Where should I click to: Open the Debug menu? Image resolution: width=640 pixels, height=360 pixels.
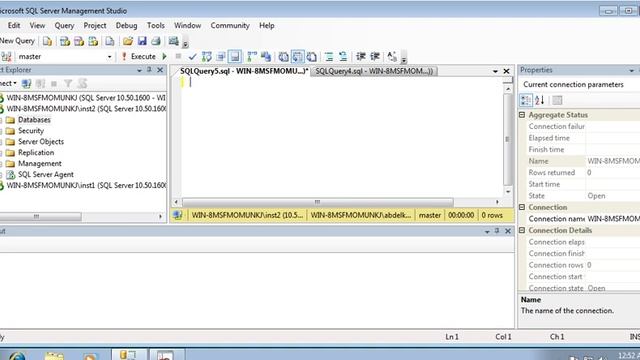(126, 25)
